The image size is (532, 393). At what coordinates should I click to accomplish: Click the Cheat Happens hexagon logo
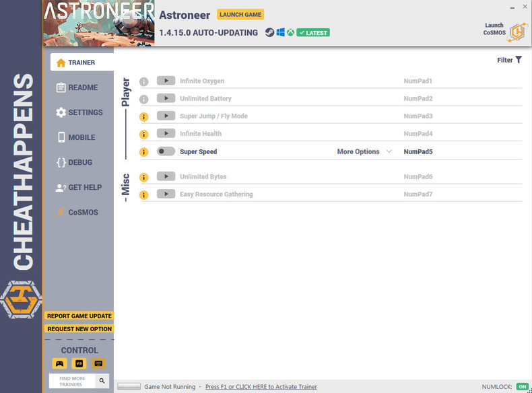pos(21,299)
